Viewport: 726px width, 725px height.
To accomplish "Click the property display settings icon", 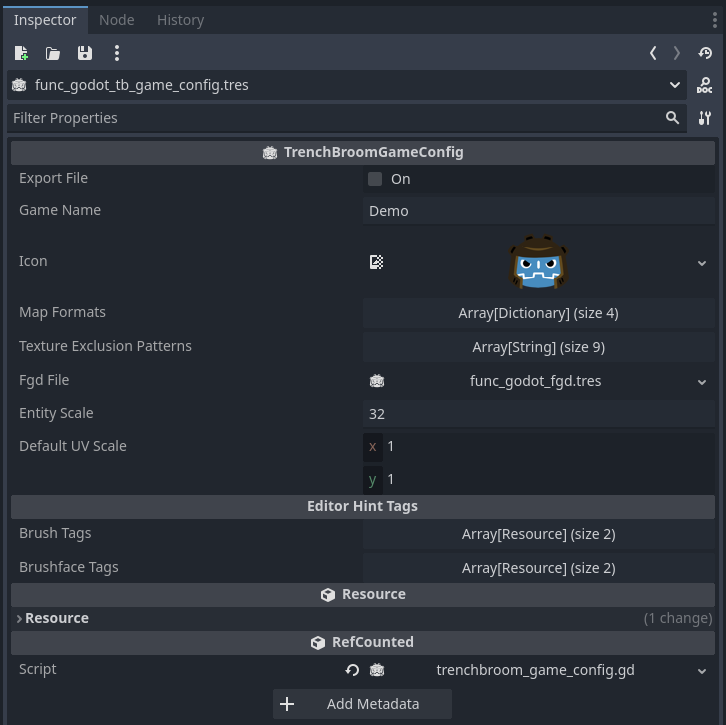I will point(705,118).
